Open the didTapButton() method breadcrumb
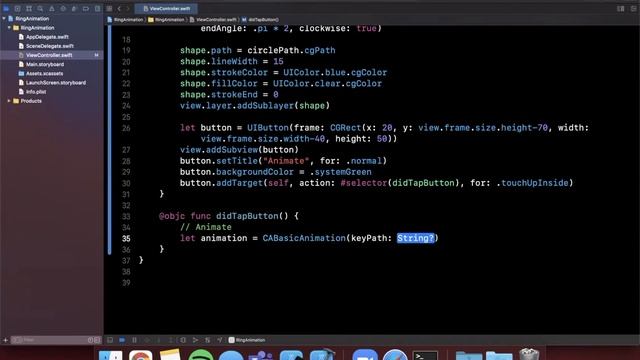640x360 pixels. tap(260, 20)
